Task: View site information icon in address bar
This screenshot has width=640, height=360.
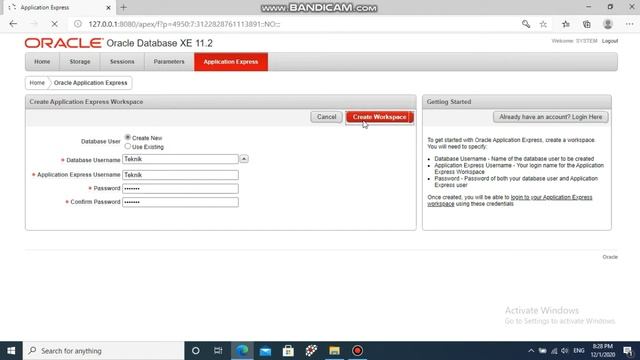Action: pyautogui.click(x=78, y=24)
